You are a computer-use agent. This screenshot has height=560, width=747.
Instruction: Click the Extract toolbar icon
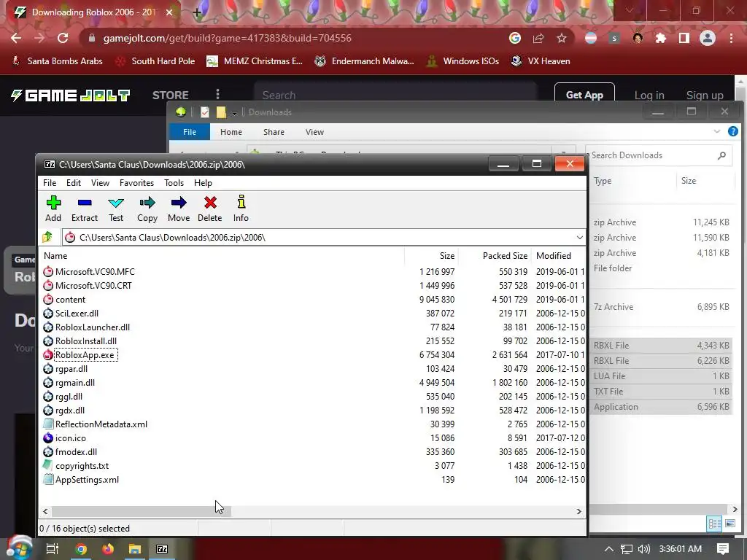tap(85, 203)
